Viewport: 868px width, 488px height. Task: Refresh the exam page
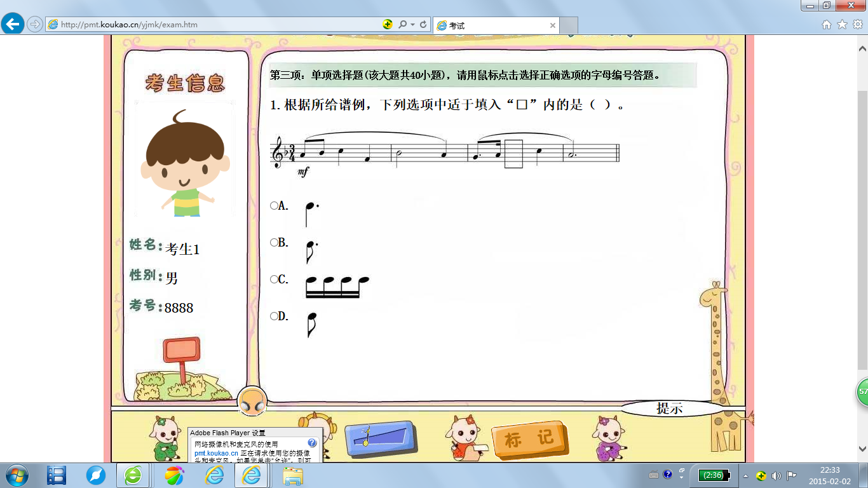tap(423, 25)
